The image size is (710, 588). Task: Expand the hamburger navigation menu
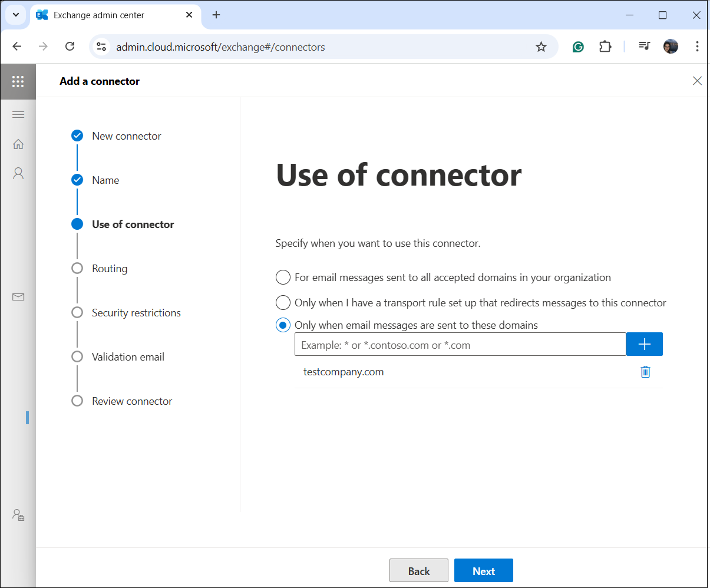point(18,114)
